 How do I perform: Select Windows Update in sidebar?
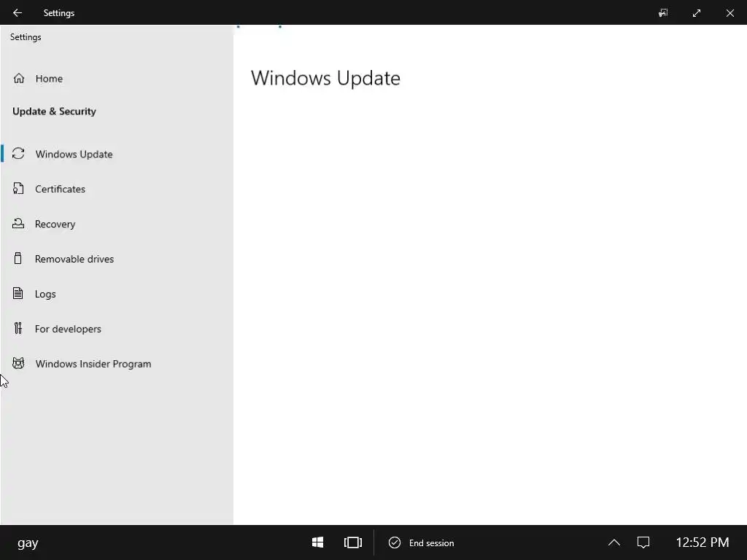click(117, 154)
